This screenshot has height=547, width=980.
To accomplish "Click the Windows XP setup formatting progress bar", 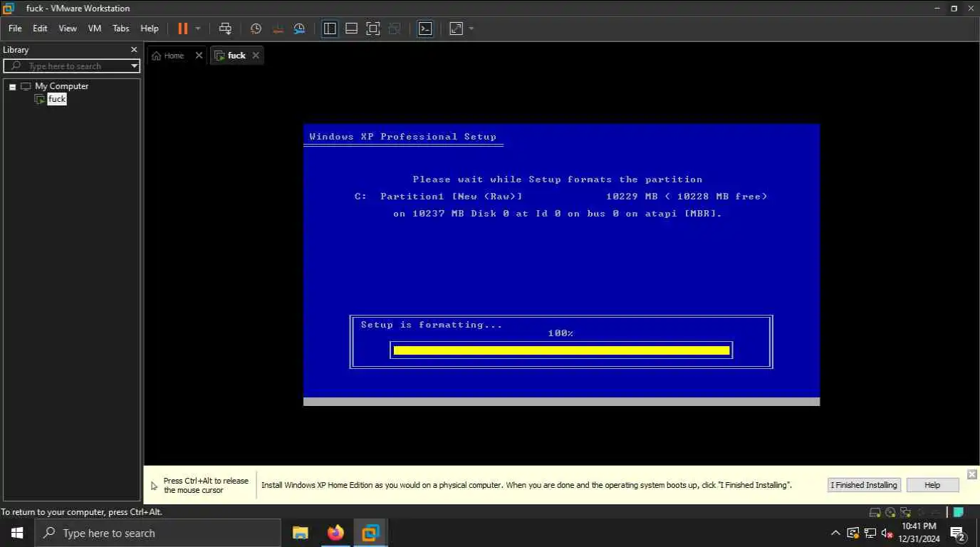I will click(561, 350).
